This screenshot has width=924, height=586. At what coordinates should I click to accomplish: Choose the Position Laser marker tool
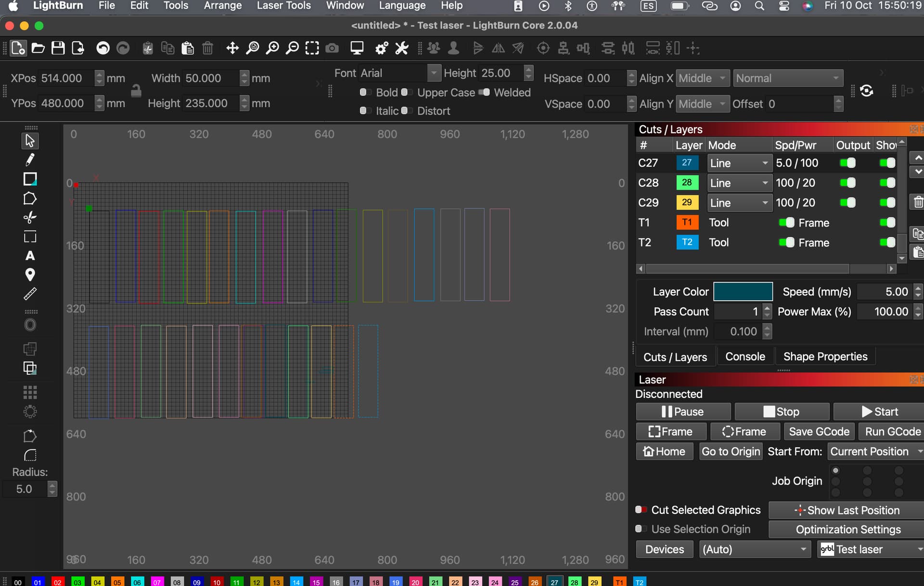tap(30, 275)
